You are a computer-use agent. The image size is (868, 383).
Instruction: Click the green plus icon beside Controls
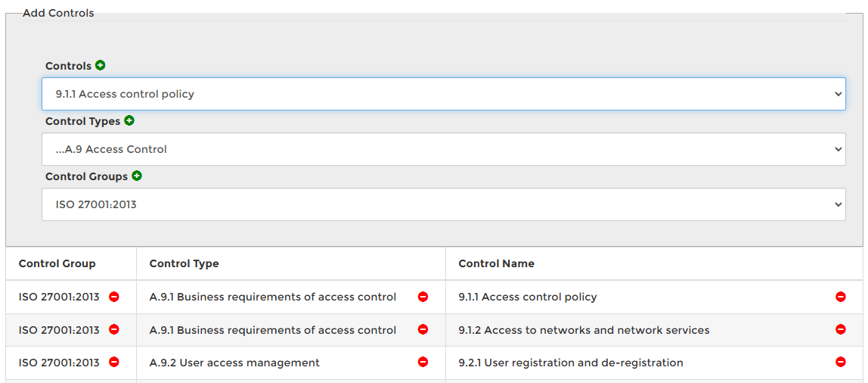tap(101, 66)
